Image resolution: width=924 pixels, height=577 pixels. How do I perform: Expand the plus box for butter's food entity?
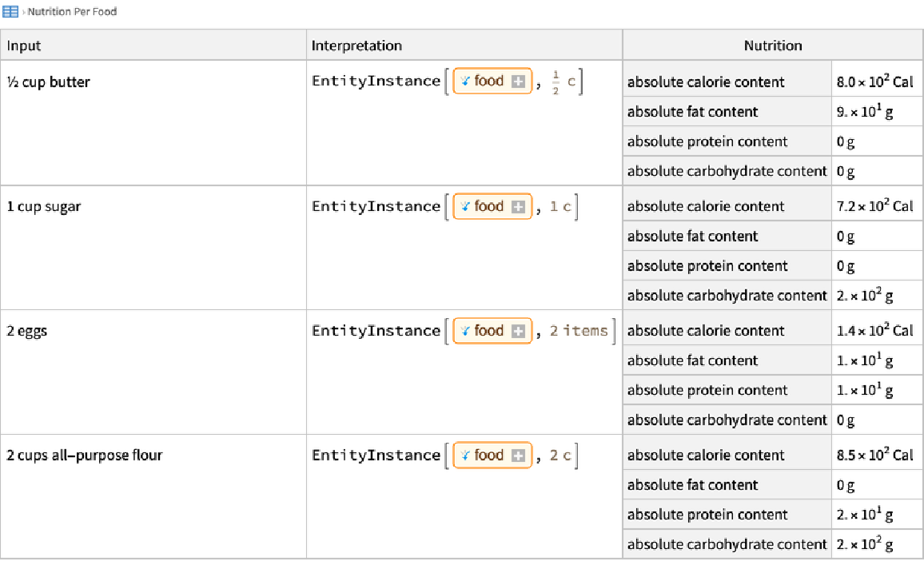coord(518,82)
